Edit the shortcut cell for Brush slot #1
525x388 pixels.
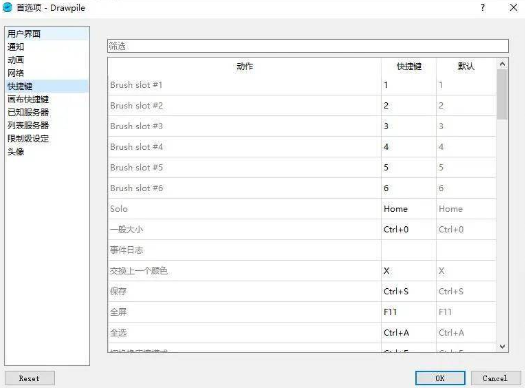tap(409, 85)
